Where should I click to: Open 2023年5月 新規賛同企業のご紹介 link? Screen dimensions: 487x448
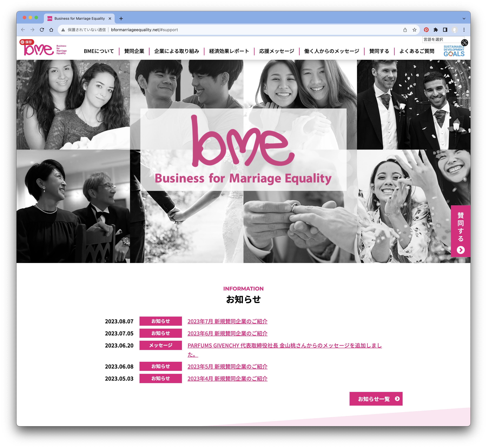227,366
